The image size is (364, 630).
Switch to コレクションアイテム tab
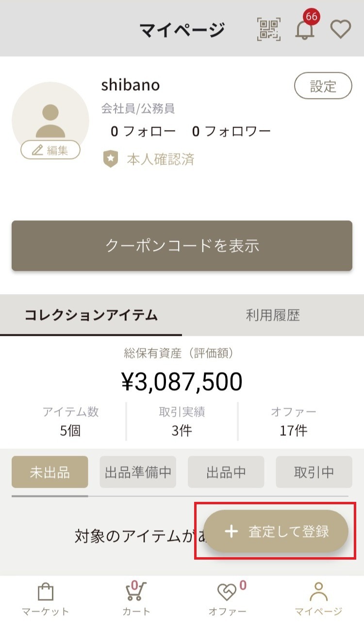91,315
